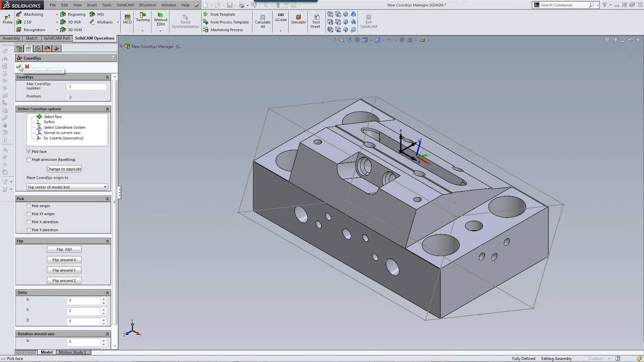This screenshot has height=362, width=644.
Task: Open the CoordSys help question mark
Action: 113,58
